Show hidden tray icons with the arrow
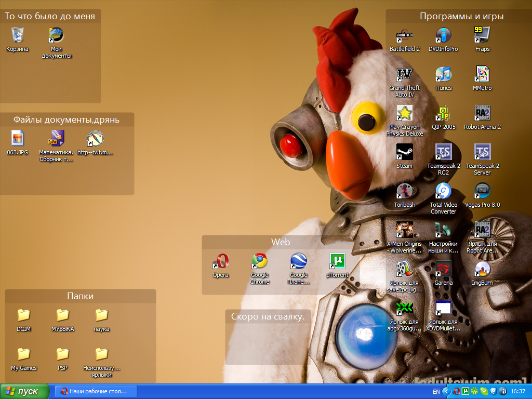The image size is (532, 399). coord(446,392)
